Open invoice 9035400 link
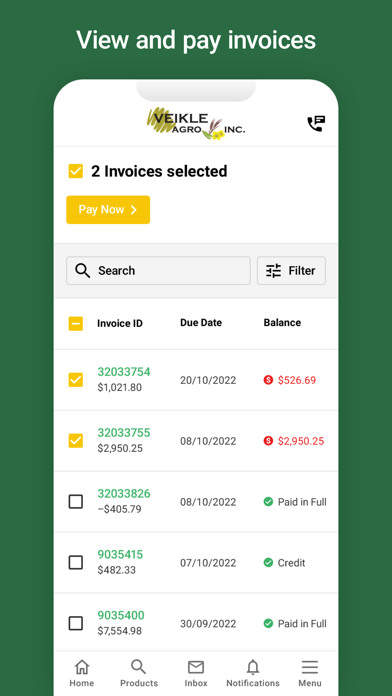Viewport: 392px width, 696px height. 121,615
